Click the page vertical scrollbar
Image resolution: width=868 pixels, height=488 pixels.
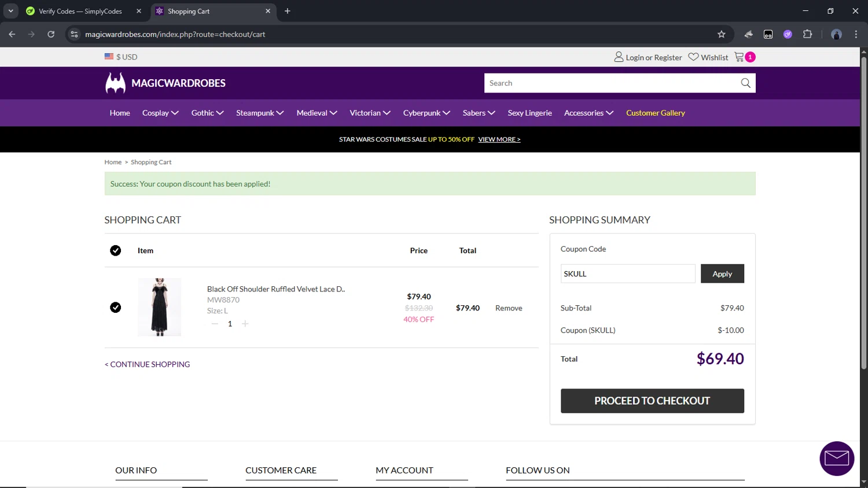pyautogui.click(x=863, y=213)
